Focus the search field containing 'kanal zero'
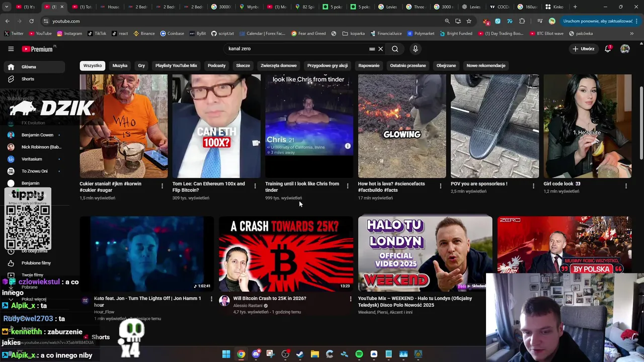The width and height of the screenshot is (644, 362). pos(297,49)
